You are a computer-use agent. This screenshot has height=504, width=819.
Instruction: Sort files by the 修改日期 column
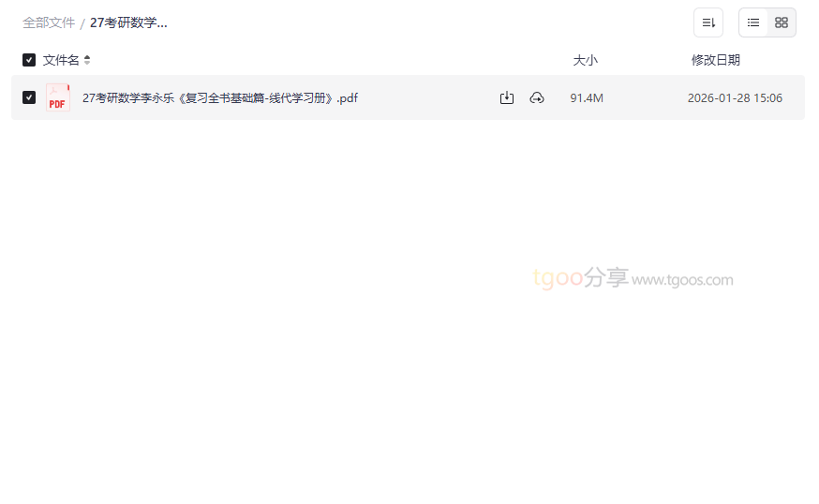point(716,60)
